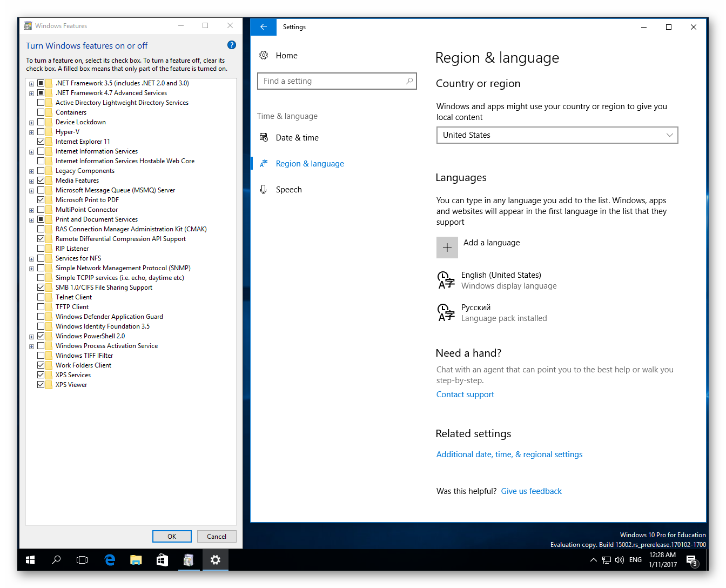Image resolution: width=726 pixels, height=588 pixels.
Task: Click Cancel in Windows Features
Action: pos(217,536)
